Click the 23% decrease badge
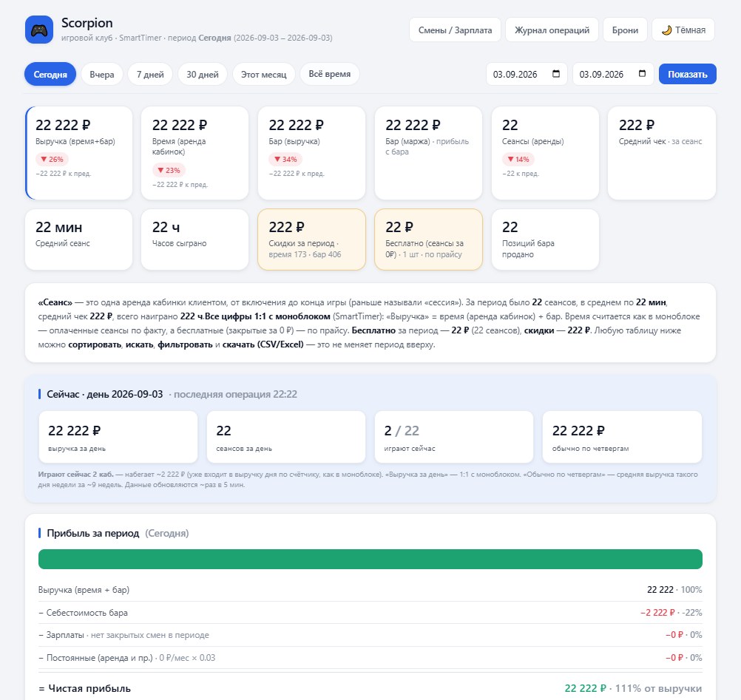The height and width of the screenshot is (700, 741). (x=169, y=170)
